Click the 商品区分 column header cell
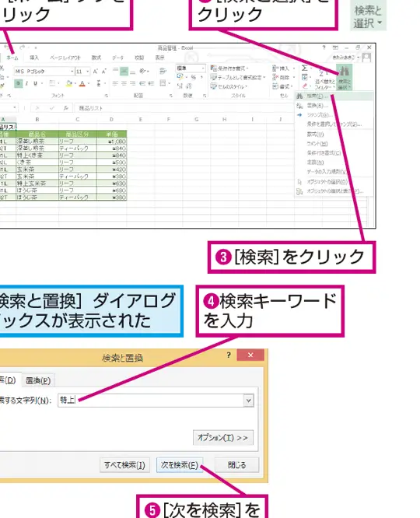420x518 pixels. pyautogui.click(x=78, y=134)
